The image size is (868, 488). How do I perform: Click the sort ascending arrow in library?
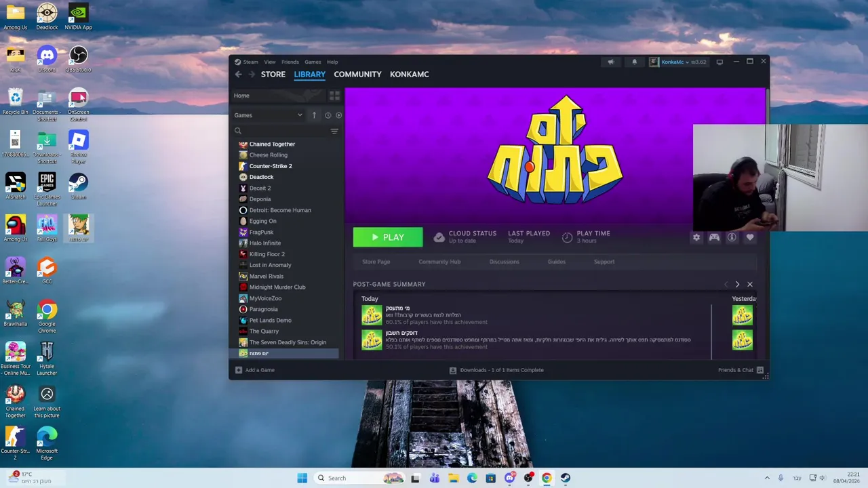pyautogui.click(x=314, y=115)
